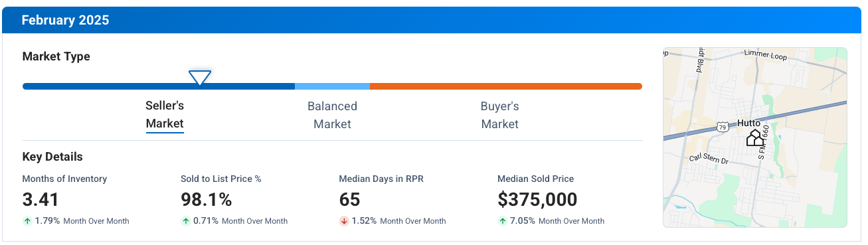Select the Balanced Market label
This screenshot has width=868, height=245.
tap(332, 115)
